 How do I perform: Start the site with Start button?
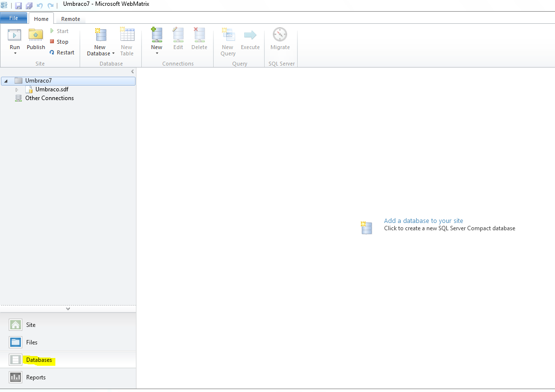59,31
